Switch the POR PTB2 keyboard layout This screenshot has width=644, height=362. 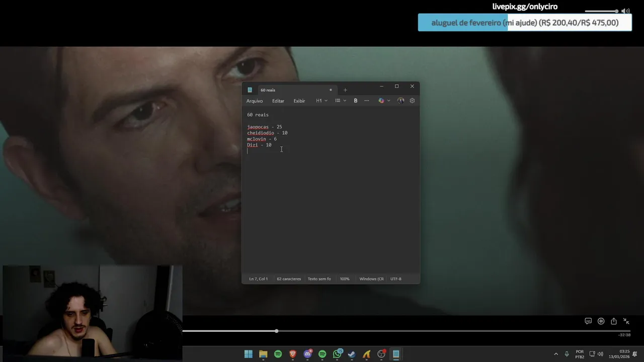pyautogui.click(x=580, y=354)
